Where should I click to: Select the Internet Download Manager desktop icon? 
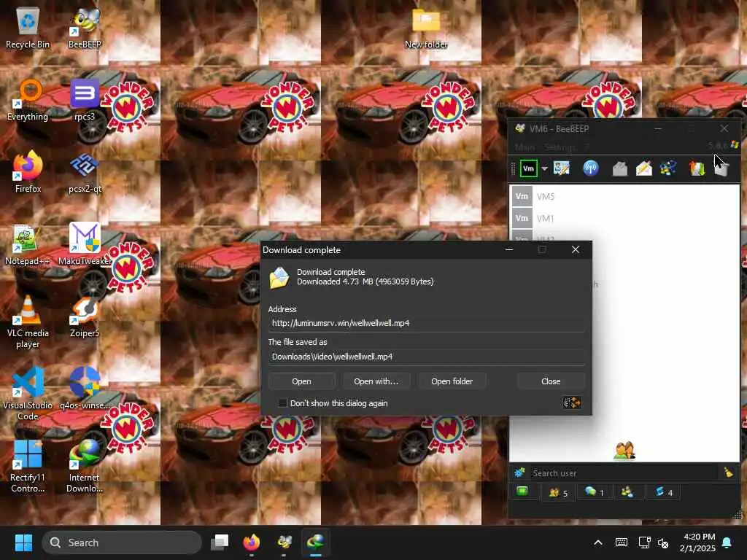click(x=85, y=467)
